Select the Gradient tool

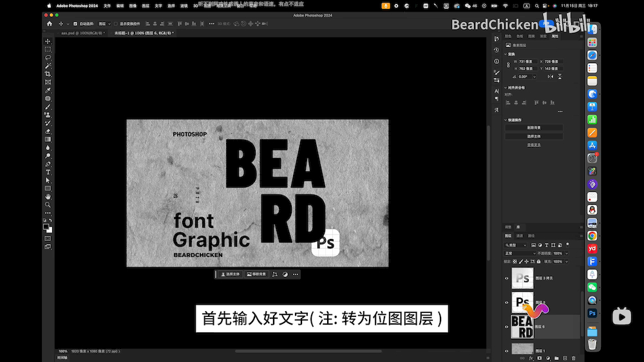48,140
